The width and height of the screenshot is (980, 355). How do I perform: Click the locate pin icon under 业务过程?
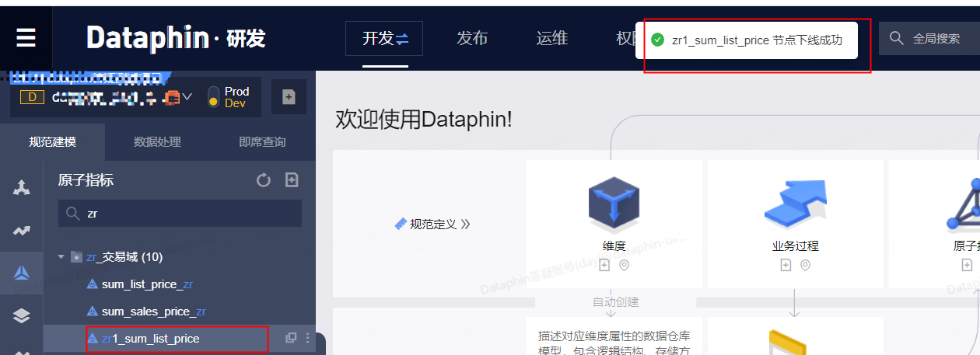[805, 266]
